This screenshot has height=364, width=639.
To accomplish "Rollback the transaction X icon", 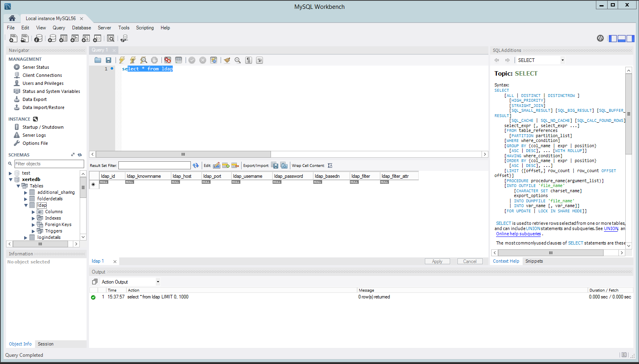I will [x=203, y=60].
